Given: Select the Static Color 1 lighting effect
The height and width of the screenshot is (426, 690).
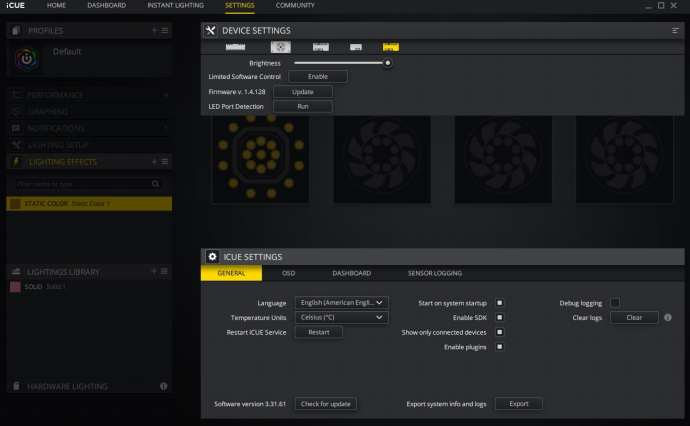Looking at the screenshot, I should click(x=89, y=203).
